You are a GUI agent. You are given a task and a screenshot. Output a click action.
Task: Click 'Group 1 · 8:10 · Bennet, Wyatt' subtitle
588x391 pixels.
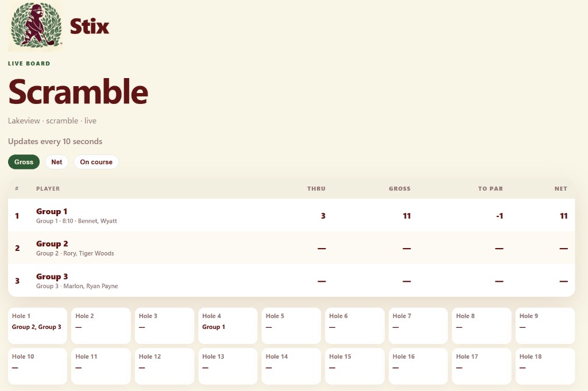coord(76,221)
